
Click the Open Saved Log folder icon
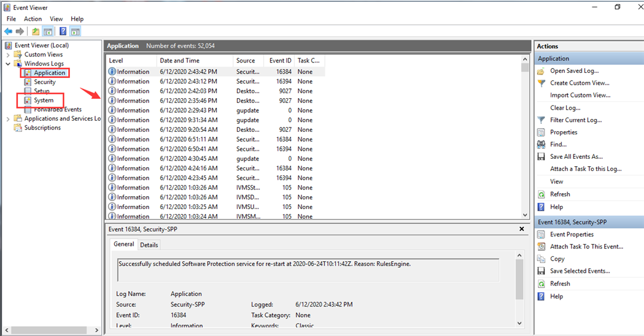[541, 71]
